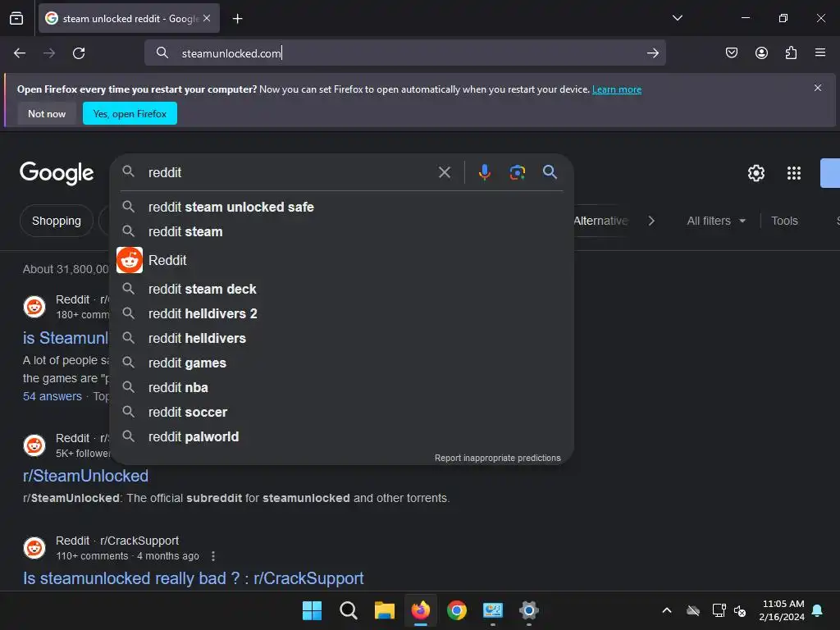Select the Reddit site suggestion with logo
The width and height of the screenshot is (840, 630).
[341, 260]
